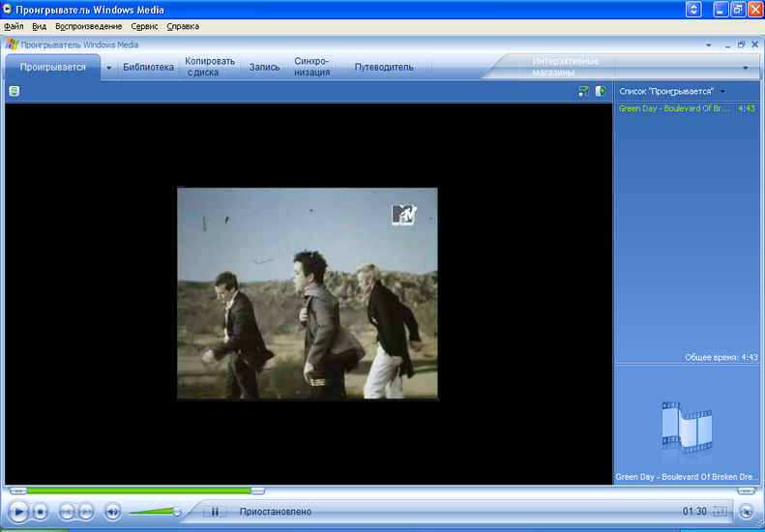This screenshot has height=532, width=765.
Task: Switch to skin mode icon at bottom right
Action: [x=747, y=512]
